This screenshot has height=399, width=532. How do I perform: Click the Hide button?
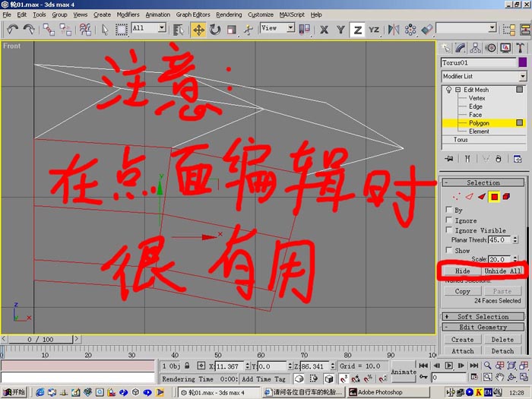(x=462, y=271)
